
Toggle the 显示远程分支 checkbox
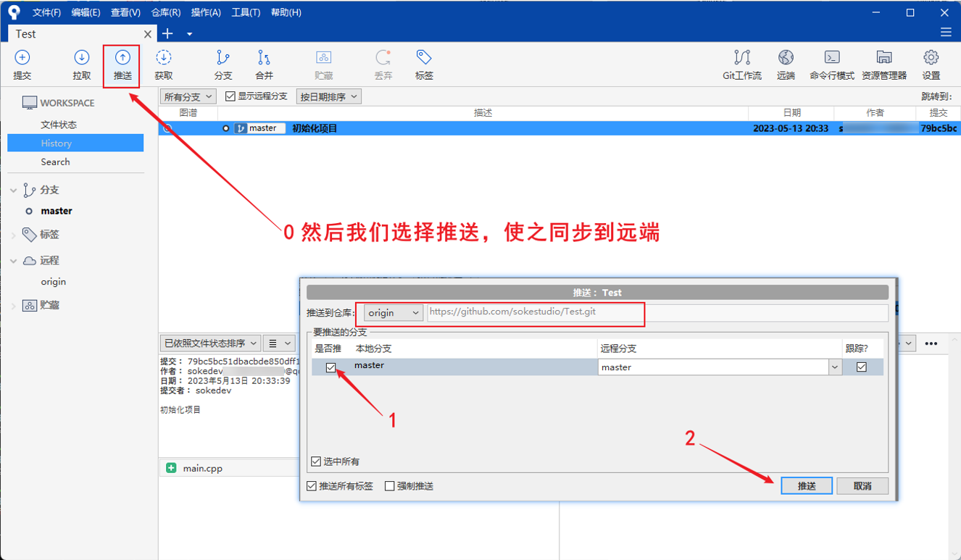(230, 96)
